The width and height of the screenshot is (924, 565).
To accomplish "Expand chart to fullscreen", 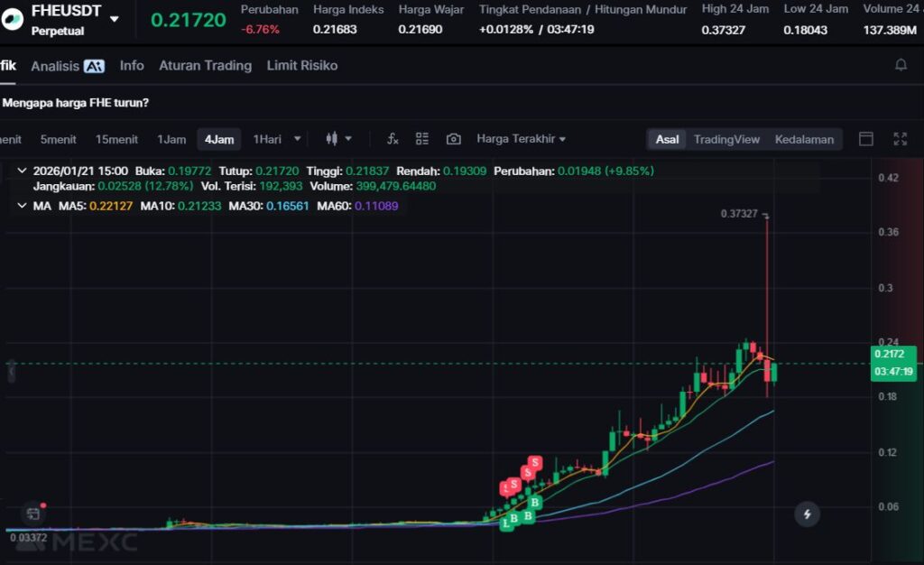I will (x=900, y=139).
